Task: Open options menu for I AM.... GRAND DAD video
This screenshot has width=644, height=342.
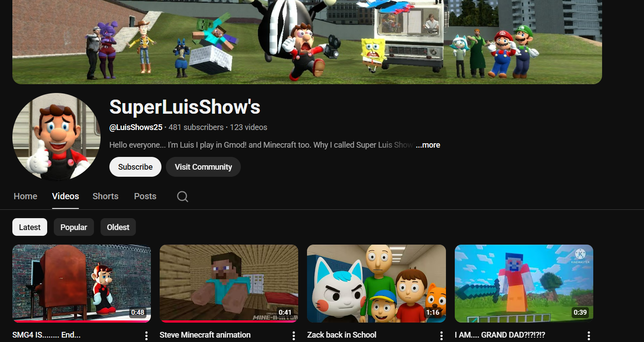Action: (x=589, y=336)
